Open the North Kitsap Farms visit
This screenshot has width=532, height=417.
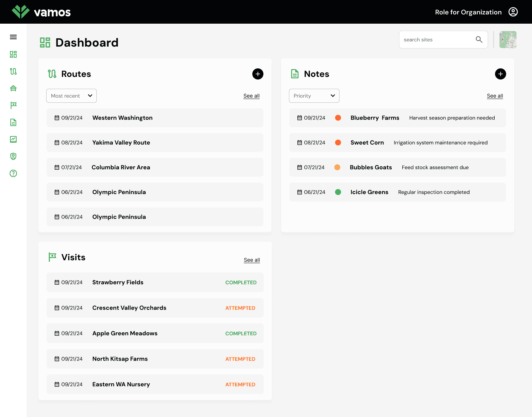click(x=155, y=359)
